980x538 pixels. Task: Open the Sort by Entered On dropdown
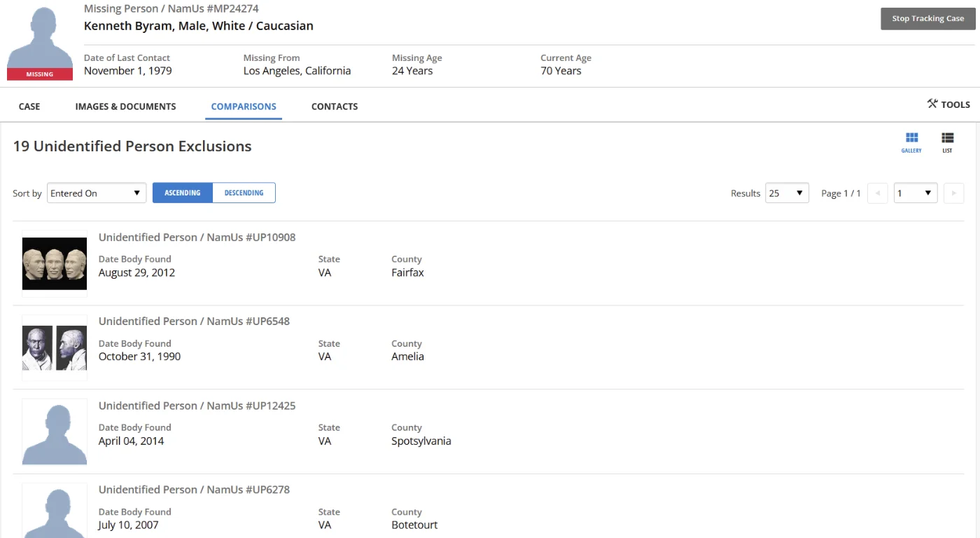(97, 193)
